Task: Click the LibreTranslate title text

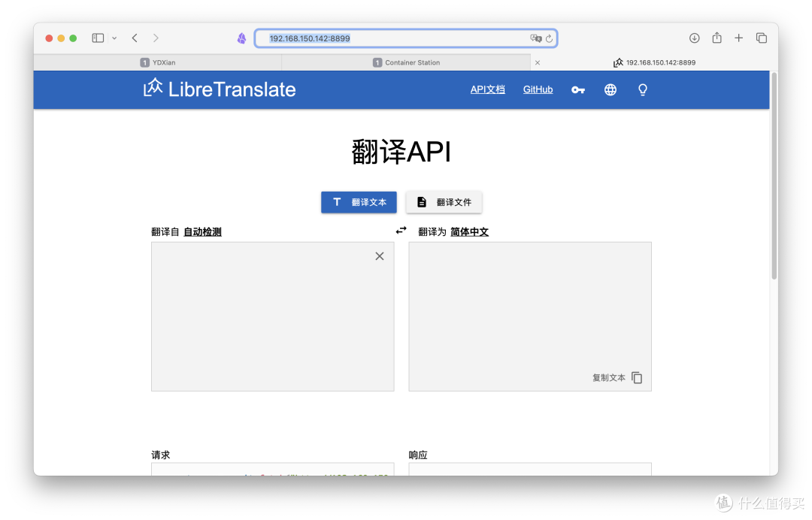Action: point(232,89)
